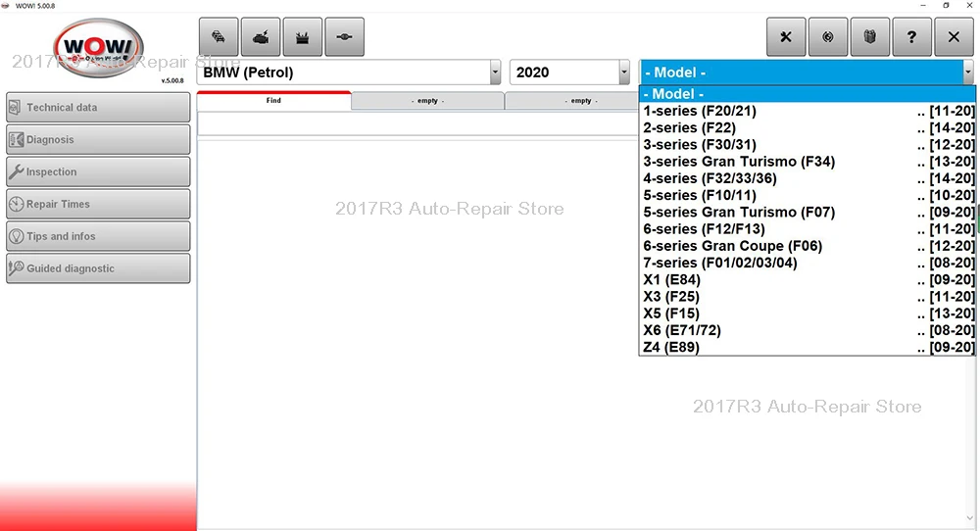Open help via question mark button
Viewport: 980px width, 531px height.
(x=911, y=37)
